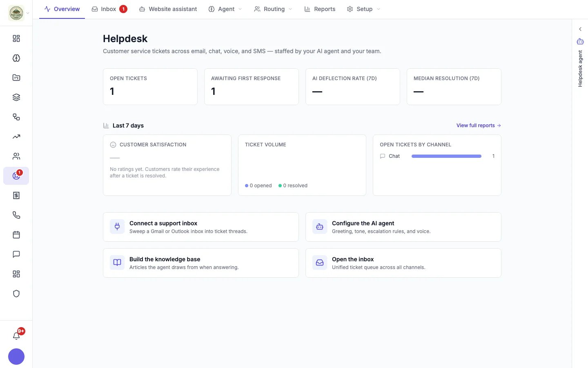Open the dashboard grid icon at sidebar top
The height and width of the screenshot is (368, 588).
click(x=16, y=38)
